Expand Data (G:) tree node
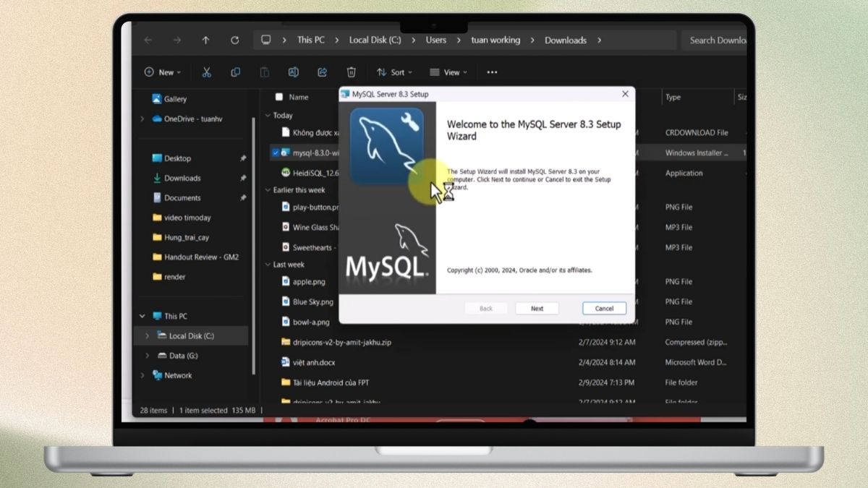The width and height of the screenshot is (868, 488). (x=148, y=356)
